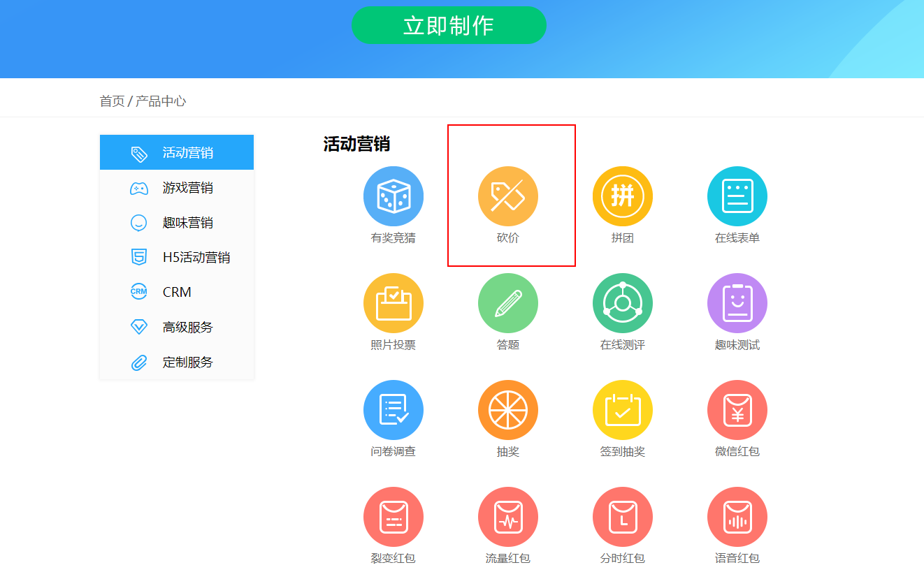Select 定制服务 in the sidebar
This screenshot has width=924, height=586.
pos(177,362)
